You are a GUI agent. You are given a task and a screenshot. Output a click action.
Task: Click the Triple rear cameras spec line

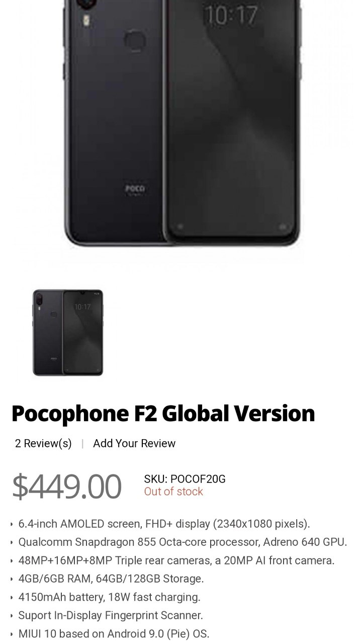point(176,560)
